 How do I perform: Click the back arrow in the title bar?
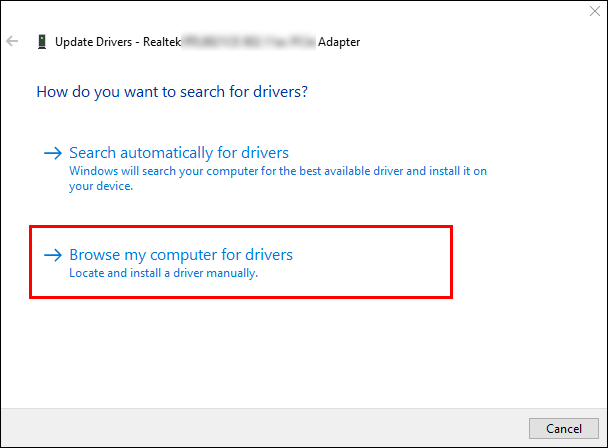12,42
